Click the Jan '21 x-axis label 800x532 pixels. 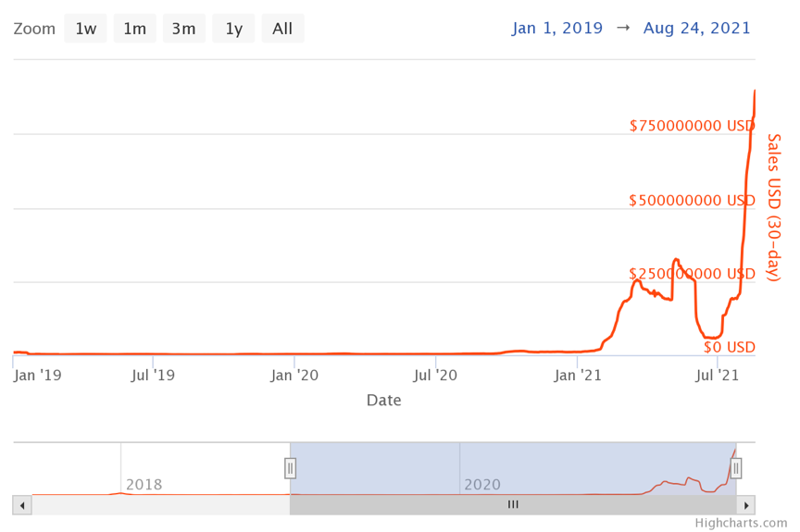(x=578, y=376)
